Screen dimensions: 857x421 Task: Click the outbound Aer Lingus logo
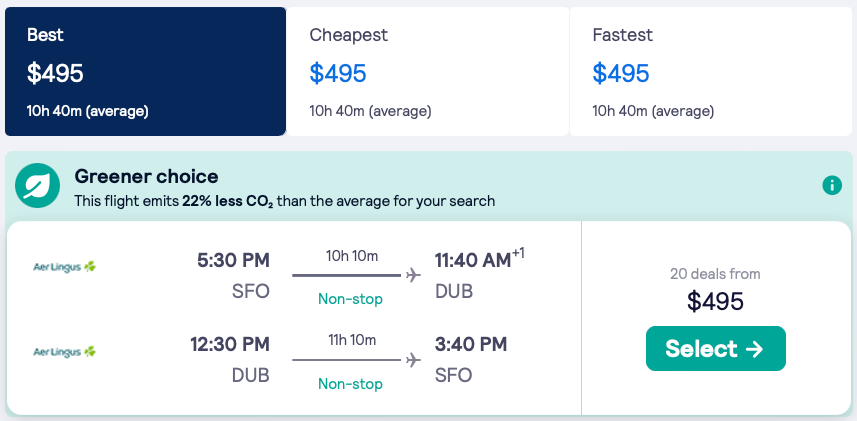pos(64,267)
